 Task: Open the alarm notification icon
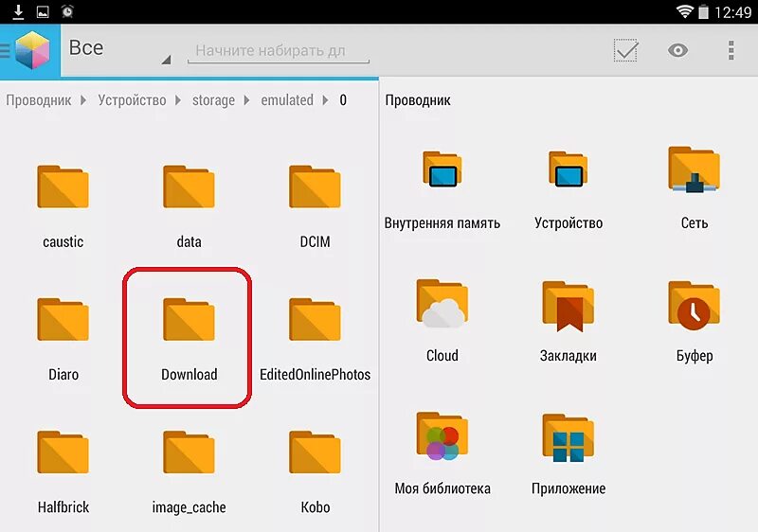[x=67, y=11]
